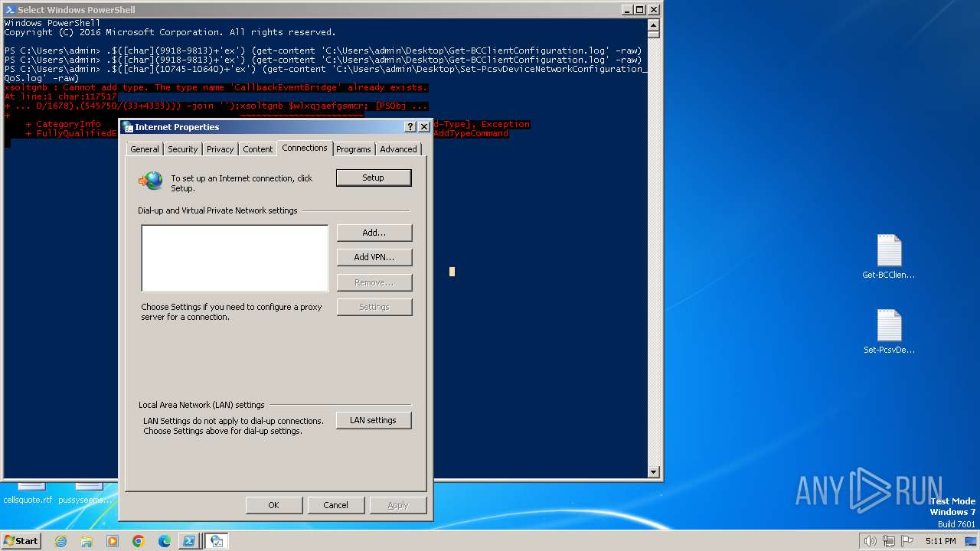
Task: Open the Action Center flag icon
Action: [x=906, y=541]
